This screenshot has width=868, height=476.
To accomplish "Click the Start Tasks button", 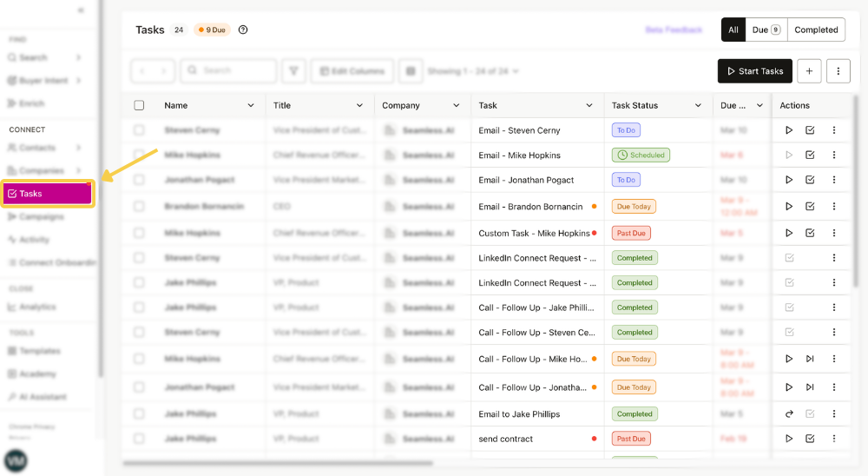I will [x=755, y=71].
